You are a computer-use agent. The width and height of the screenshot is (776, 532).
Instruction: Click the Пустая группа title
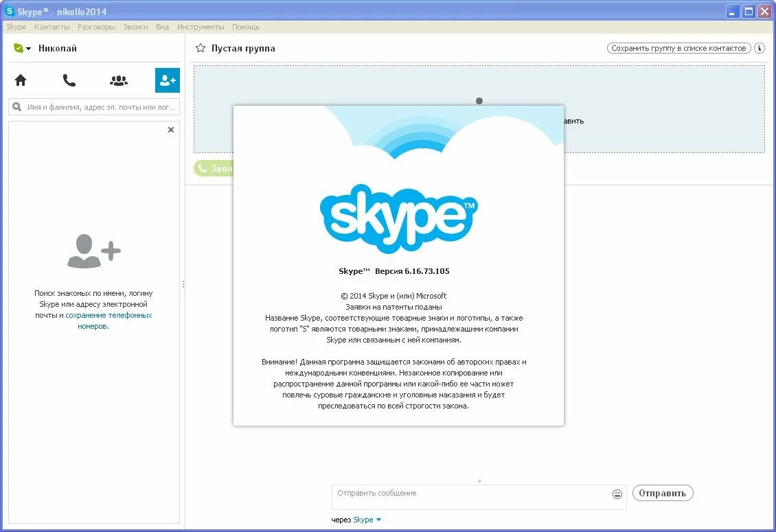pos(243,48)
